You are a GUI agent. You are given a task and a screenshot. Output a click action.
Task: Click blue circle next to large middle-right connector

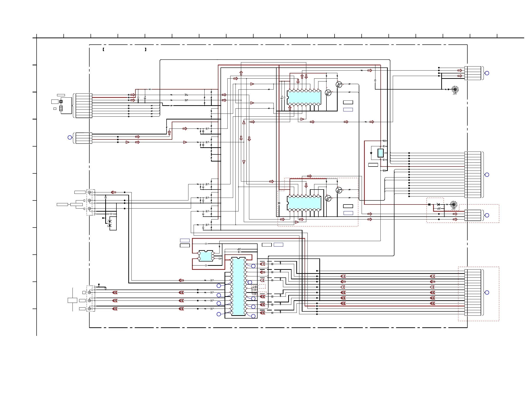click(487, 175)
